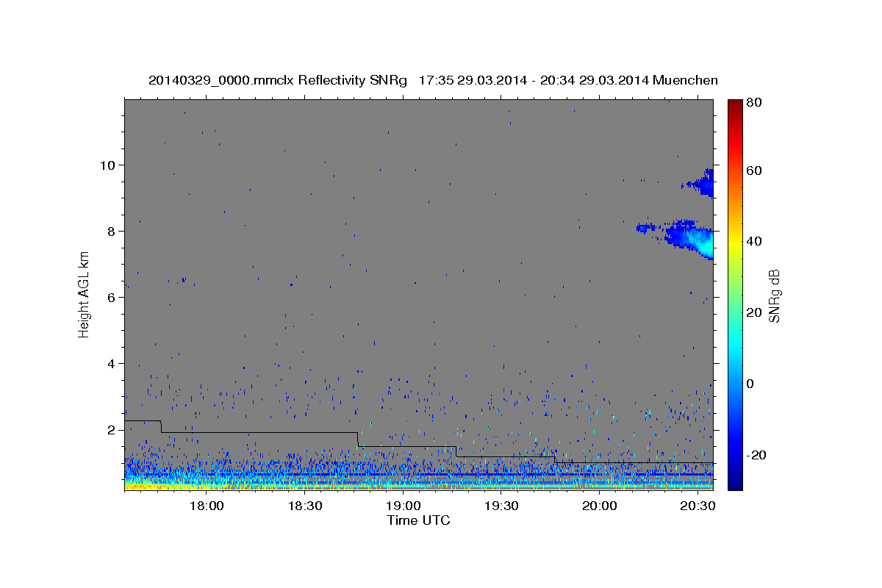
Task: Click the 'Muenchen' location in the title
Action: [685, 80]
